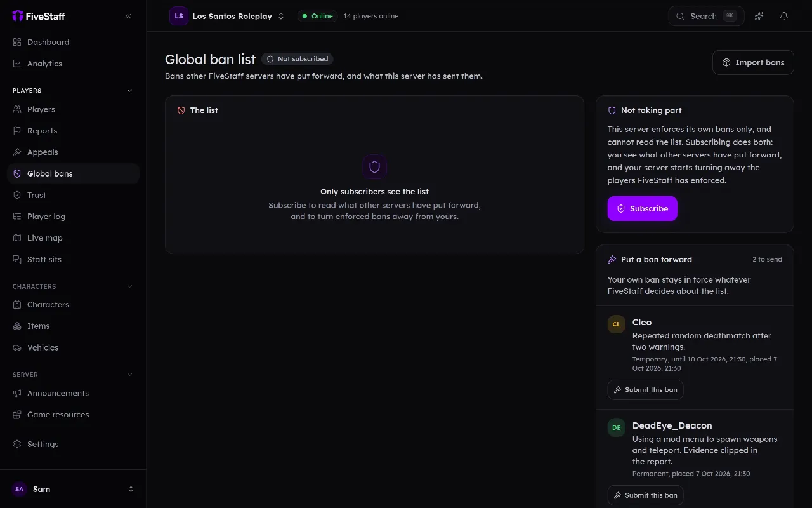Open Vehicles page in sidebar
The height and width of the screenshot is (508, 812).
point(73,348)
